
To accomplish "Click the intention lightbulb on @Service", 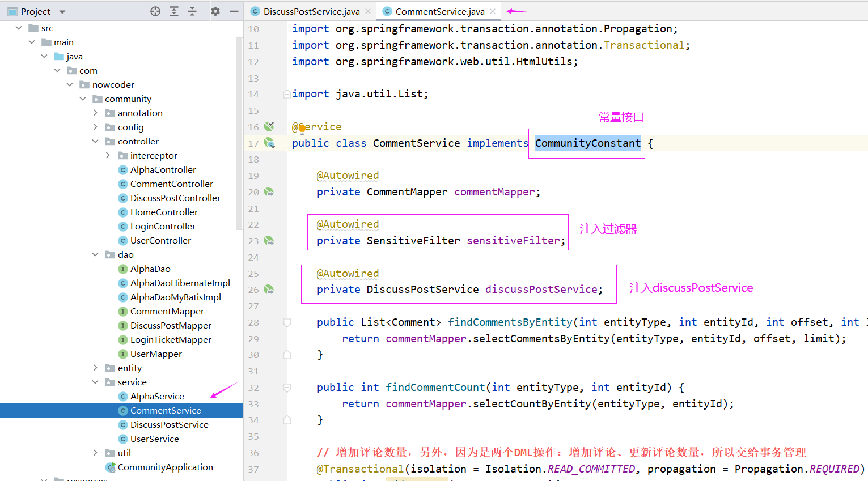I will 302,128.
